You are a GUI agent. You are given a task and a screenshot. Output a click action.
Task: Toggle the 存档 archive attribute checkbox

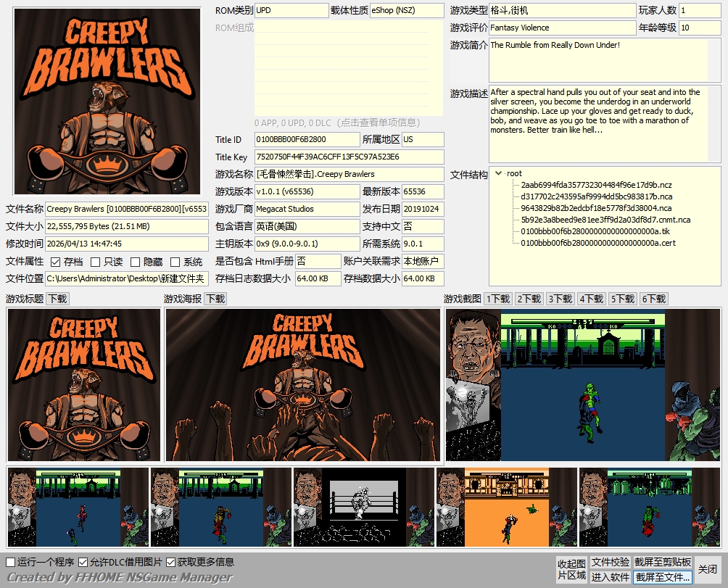coord(56,262)
